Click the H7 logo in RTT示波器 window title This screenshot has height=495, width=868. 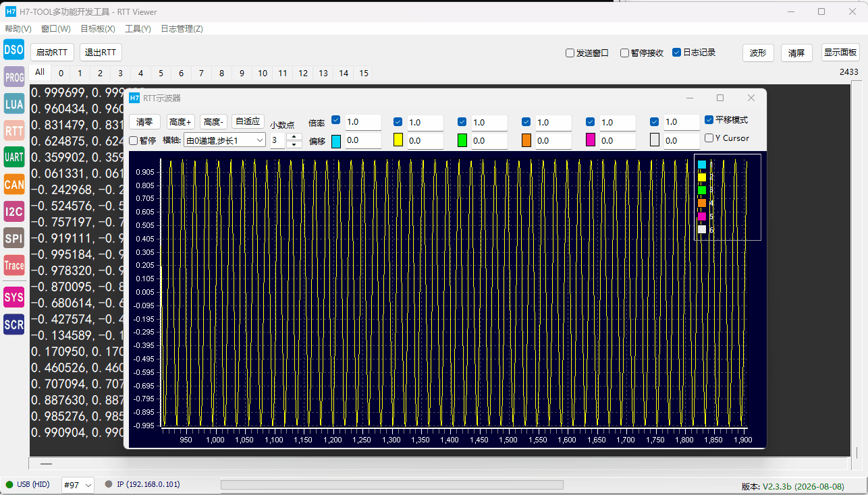[134, 98]
